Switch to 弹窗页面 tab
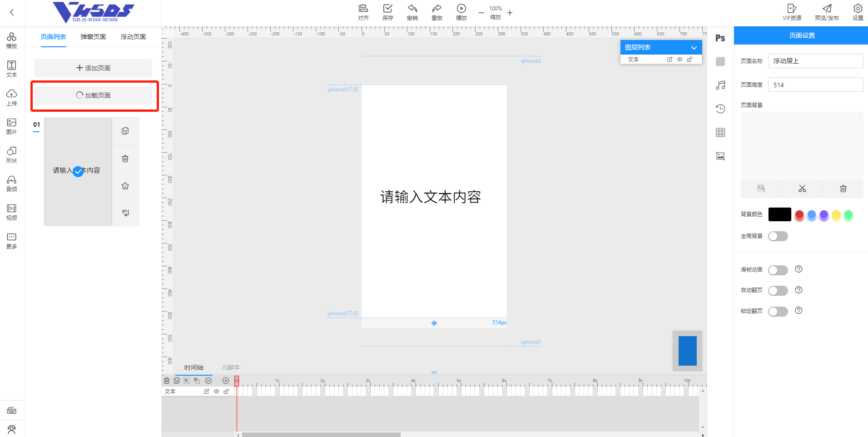868x437 pixels. coord(93,37)
